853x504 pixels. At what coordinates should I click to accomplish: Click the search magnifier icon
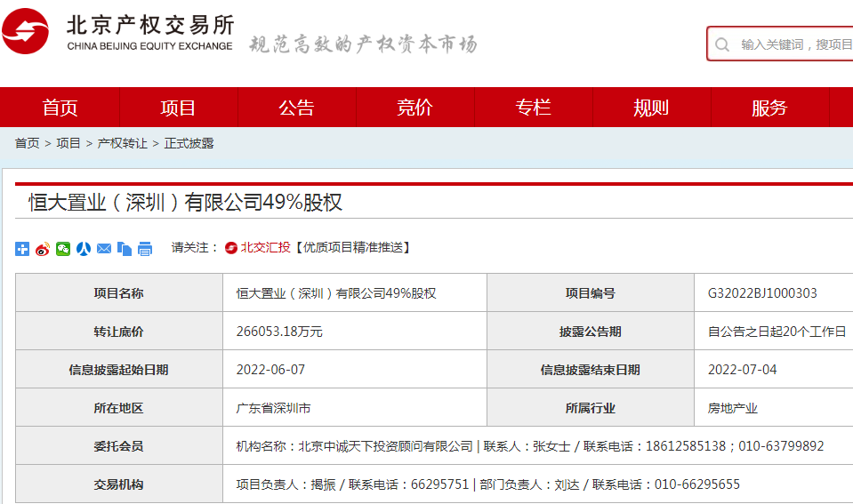click(x=722, y=44)
